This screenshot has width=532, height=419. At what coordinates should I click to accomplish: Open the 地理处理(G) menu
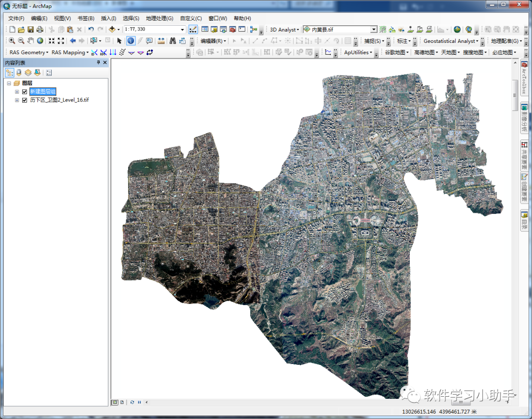click(x=160, y=18)
